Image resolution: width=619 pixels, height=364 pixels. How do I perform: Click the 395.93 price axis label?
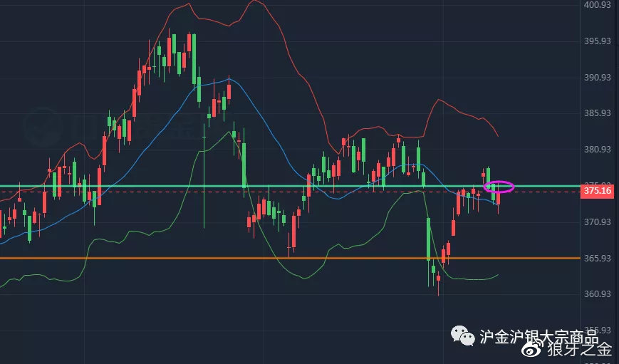597,41
